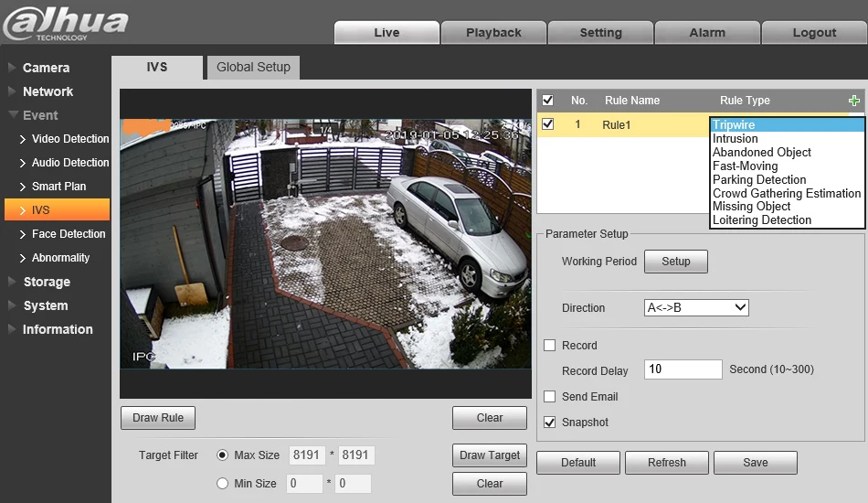Toggle the select-all rules checkbox in header
Screen dimensions: 868x503
tap(547, 101)
